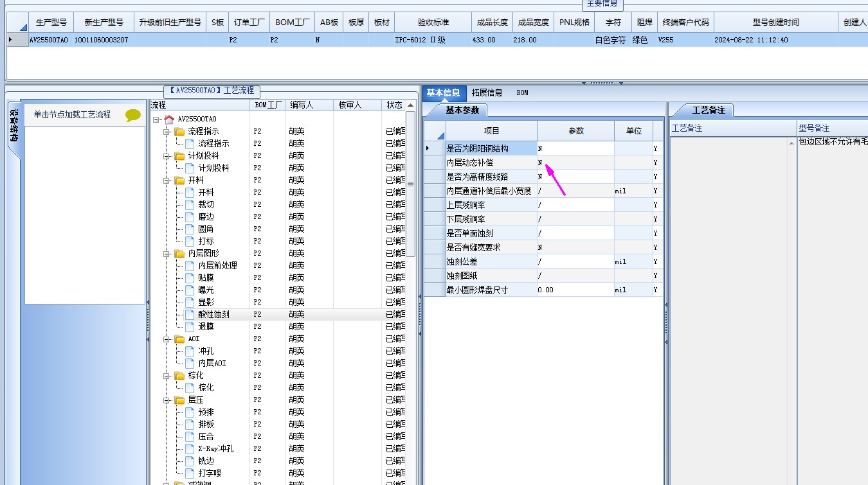Image resolution: width=868 pixels, height=485 pixels.
Task: Collapse the 流程指示 folder
Action: [167, 132]
